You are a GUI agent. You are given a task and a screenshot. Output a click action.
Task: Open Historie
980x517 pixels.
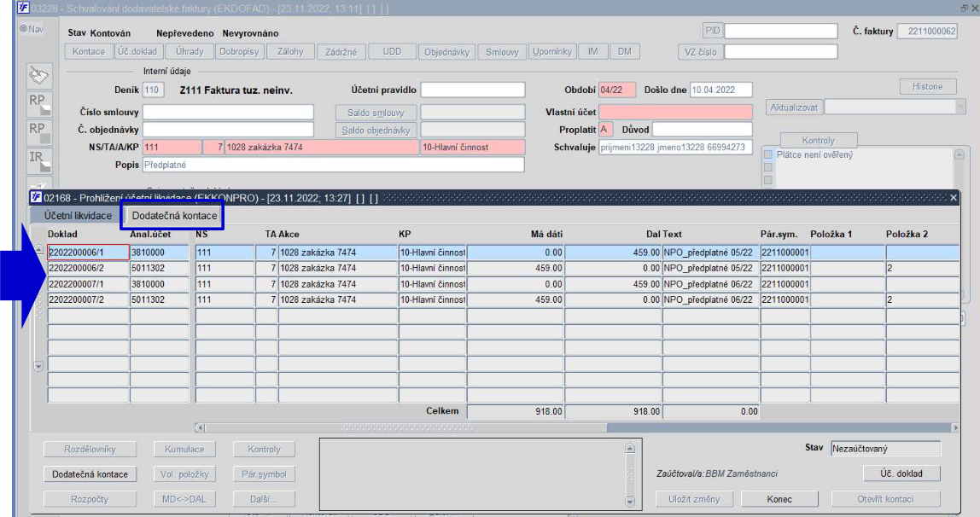point(927,86)
